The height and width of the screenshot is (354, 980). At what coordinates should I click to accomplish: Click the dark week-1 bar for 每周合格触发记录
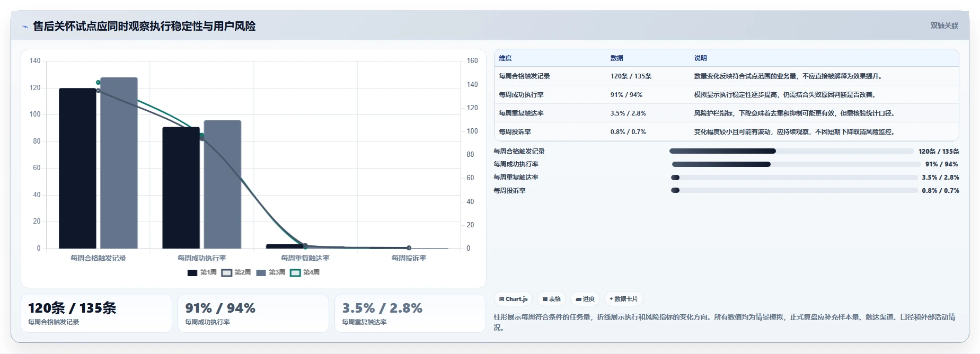pos(77,169)
